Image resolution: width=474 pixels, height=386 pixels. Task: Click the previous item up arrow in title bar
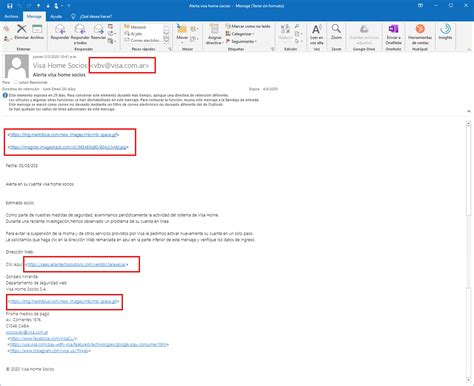39,6
